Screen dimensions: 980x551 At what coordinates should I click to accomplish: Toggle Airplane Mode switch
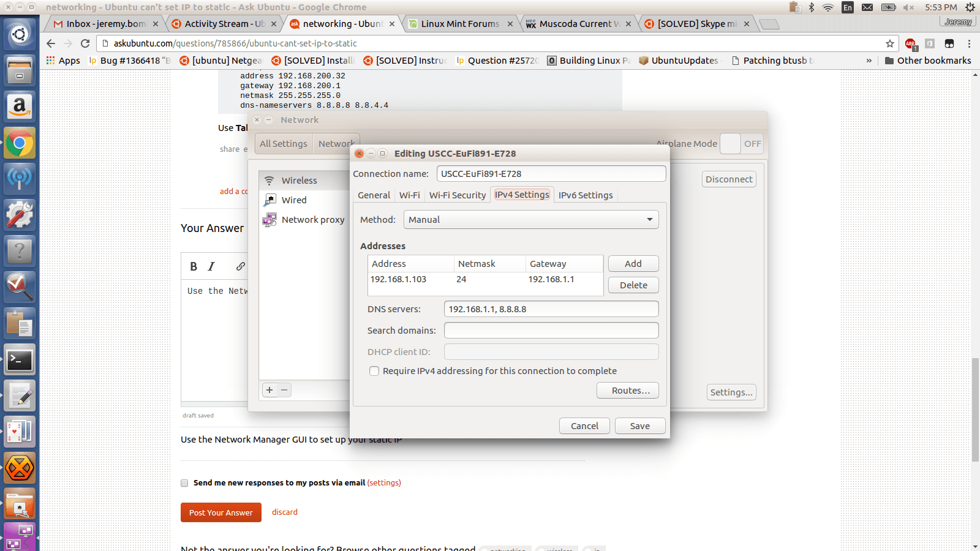741,144
